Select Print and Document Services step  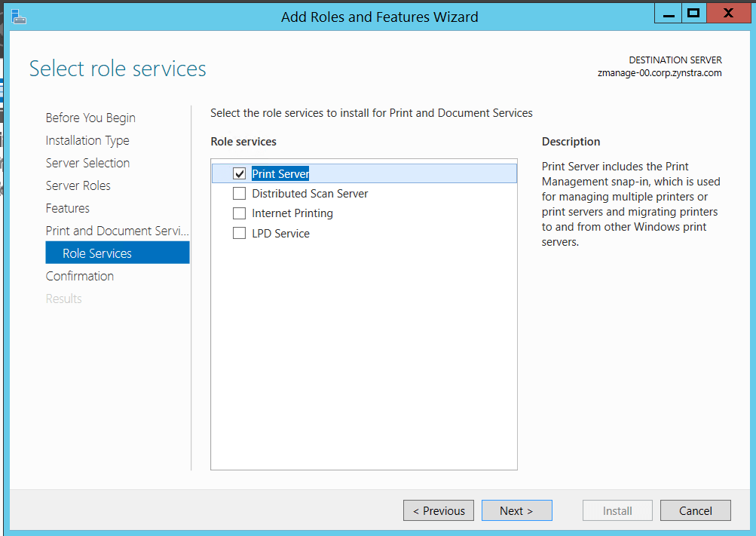pos(117,231)
